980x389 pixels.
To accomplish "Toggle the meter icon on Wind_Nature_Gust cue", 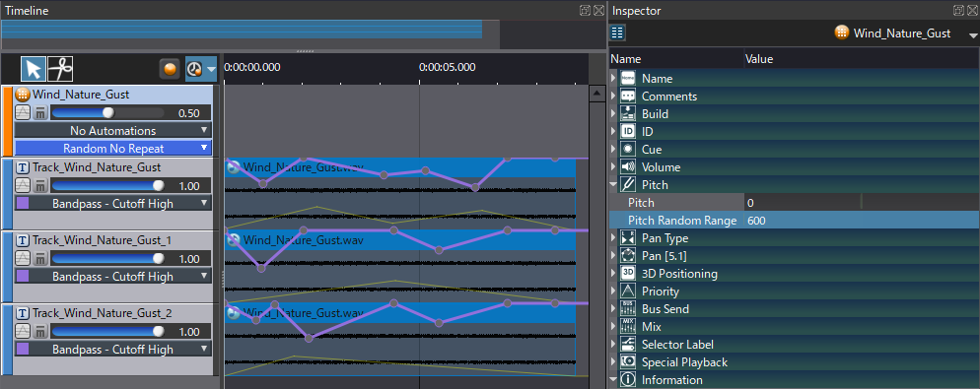I will click(40, 113).
